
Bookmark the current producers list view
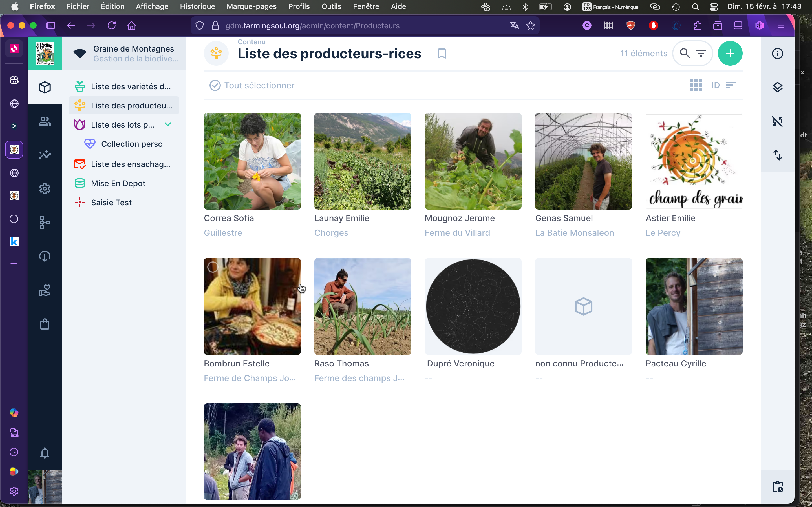[442, 54]
